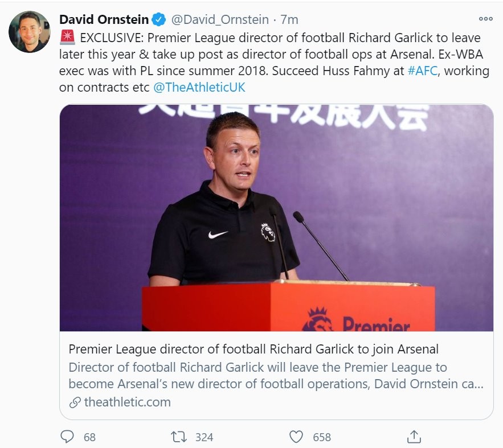The width and height of the screenshot is (503, 448).
Task: Click the 7m tweet timestamp
Action: 289,20
